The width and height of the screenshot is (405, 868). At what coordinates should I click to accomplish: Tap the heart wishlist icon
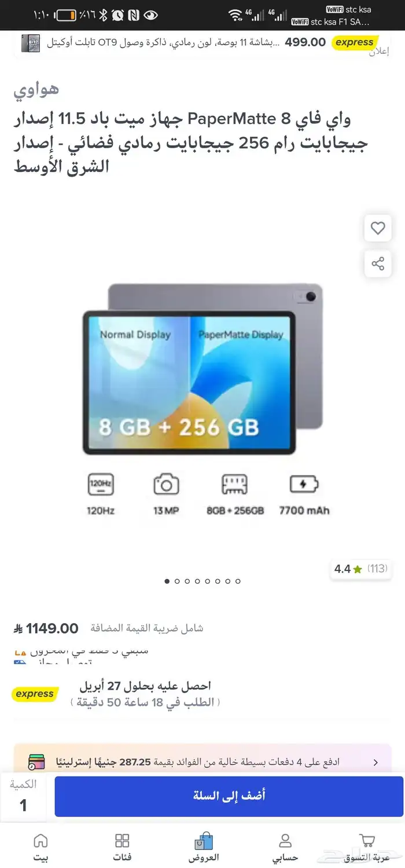(378, 229)
